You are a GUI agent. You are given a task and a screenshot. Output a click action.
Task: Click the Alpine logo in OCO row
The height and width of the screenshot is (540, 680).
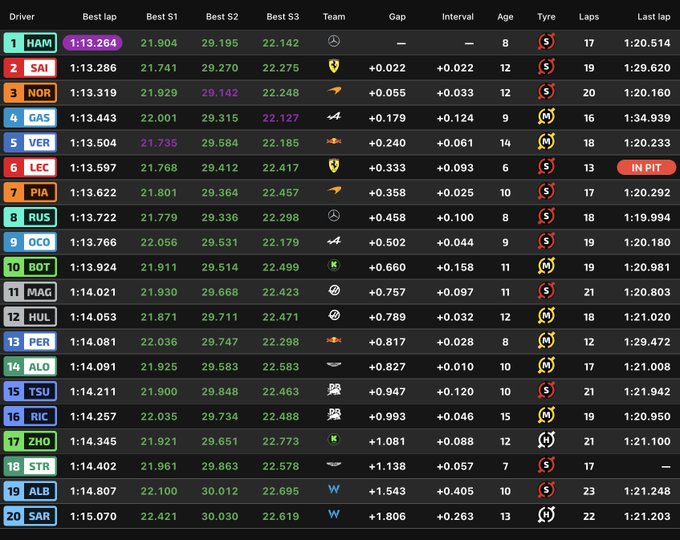pos(334,241)
